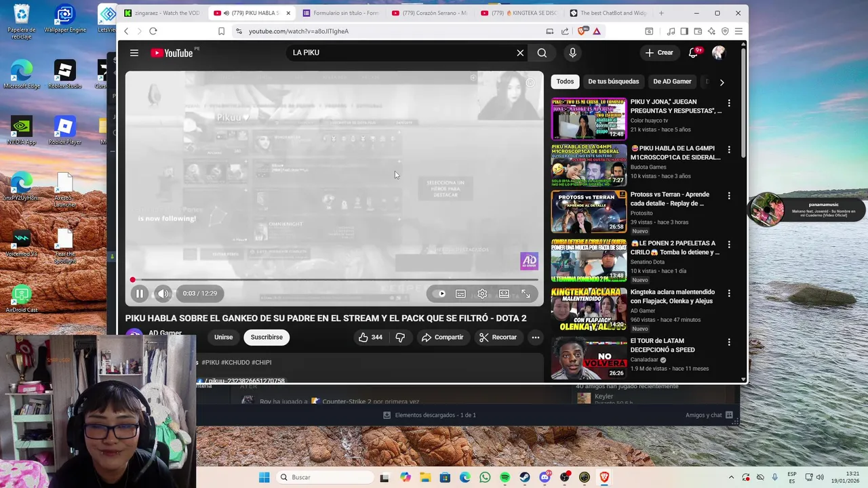Open options for El TOUR de LATAM video
The width and height of the screenshot is (868, 488).
tap(729, 342)
